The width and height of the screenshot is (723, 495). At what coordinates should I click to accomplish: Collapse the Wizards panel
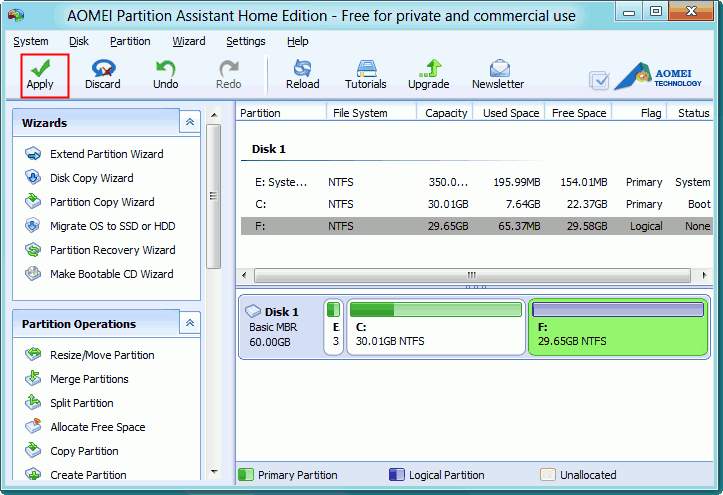pos(190,122)
